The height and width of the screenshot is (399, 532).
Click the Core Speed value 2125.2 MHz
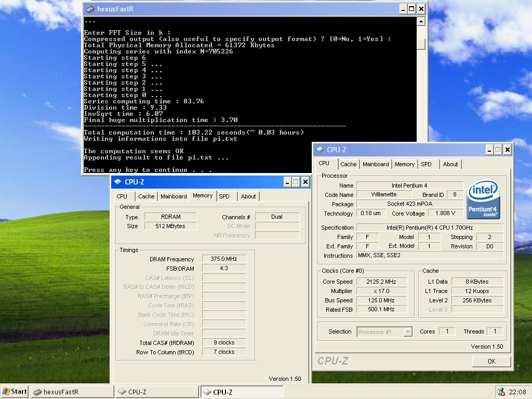point(381,282)
